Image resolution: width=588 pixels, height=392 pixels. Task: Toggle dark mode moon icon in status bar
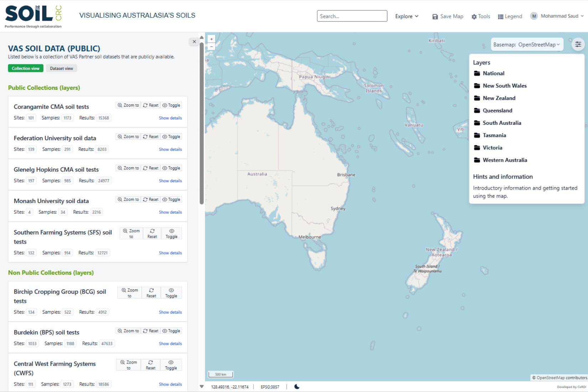[x=297, y=387]
